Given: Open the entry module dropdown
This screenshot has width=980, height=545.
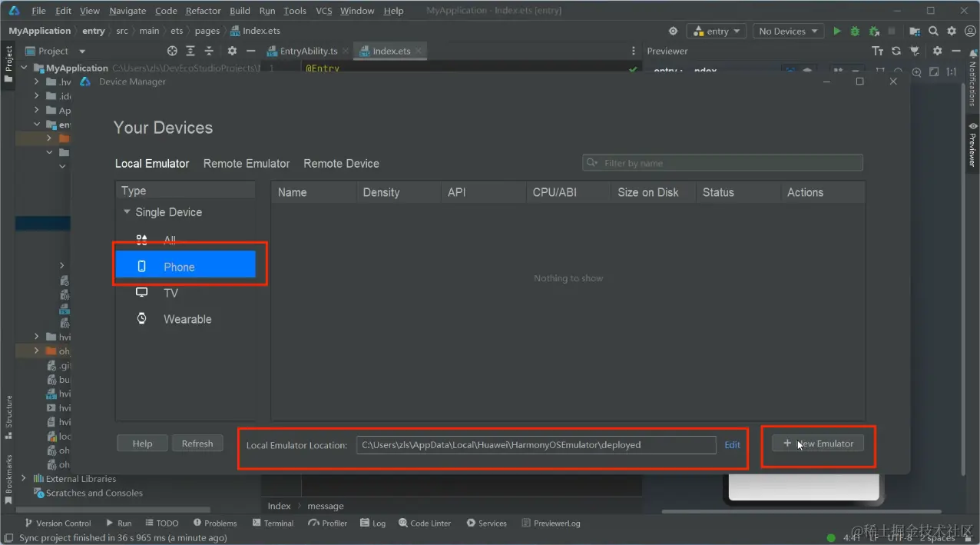Looking at the screenshot, I should pos(718,32).
